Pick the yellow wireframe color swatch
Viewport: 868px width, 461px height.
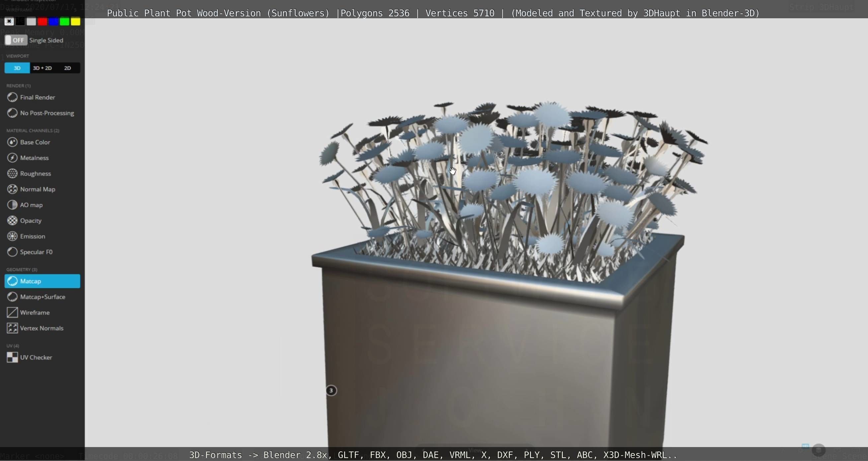coord(76,22)
